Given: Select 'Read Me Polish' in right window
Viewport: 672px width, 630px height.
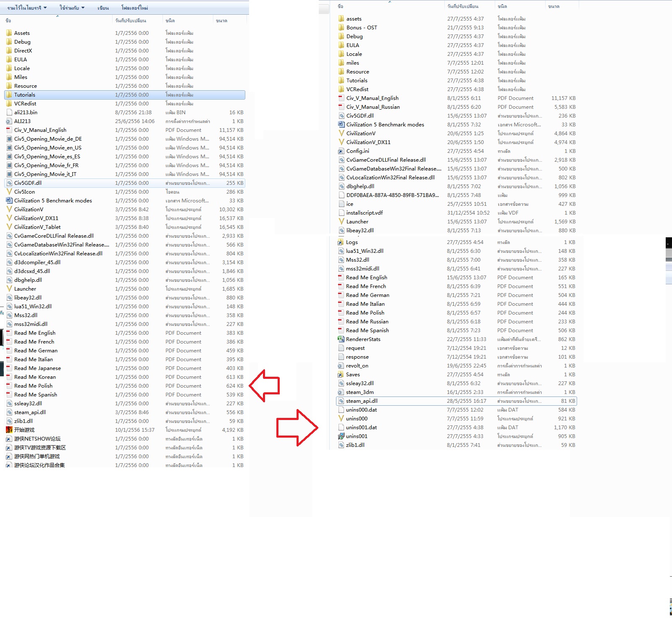Looking at the screenshot, I should (x=365, y=312).
